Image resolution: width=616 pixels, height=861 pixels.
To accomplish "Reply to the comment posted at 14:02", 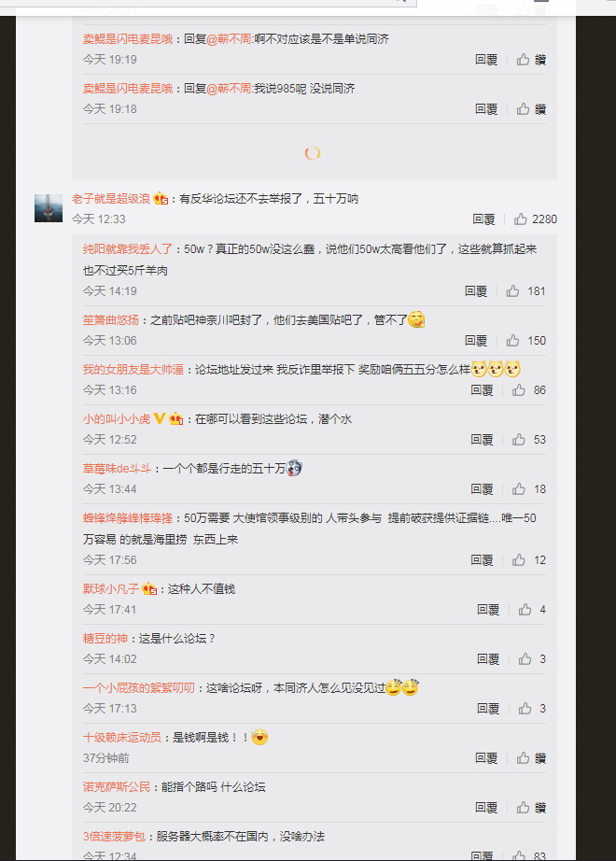I will coord(488,659).
